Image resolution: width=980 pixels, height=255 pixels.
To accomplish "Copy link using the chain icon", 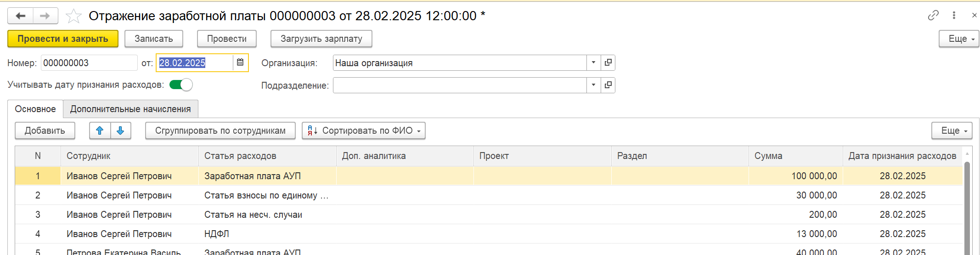I will (933, 16).
